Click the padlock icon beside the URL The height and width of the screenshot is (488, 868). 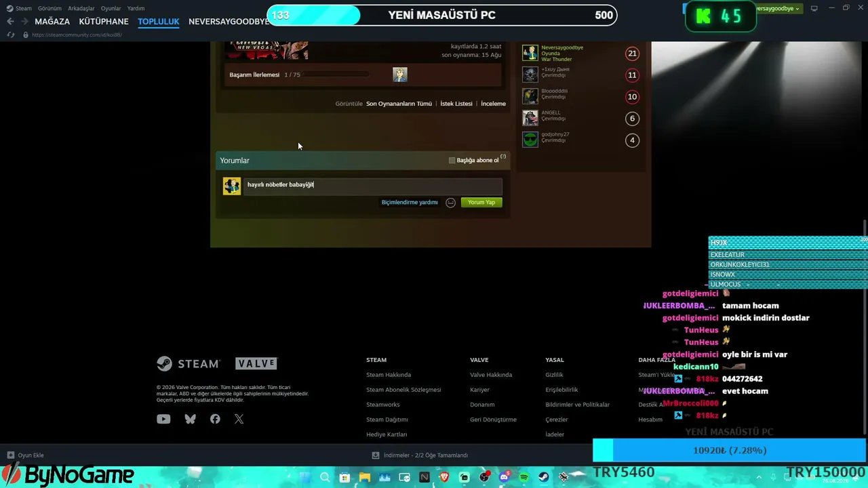tap(26, 35)
